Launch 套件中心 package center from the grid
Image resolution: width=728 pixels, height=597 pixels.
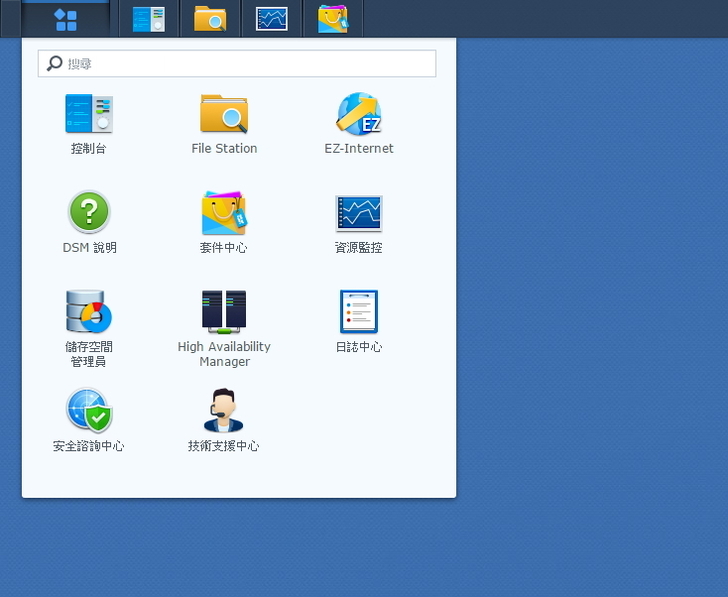coord(224,213)
